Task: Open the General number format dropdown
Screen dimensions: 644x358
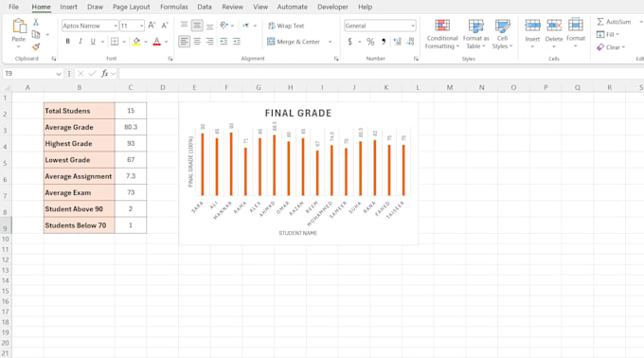Action: tap(412, 26)
